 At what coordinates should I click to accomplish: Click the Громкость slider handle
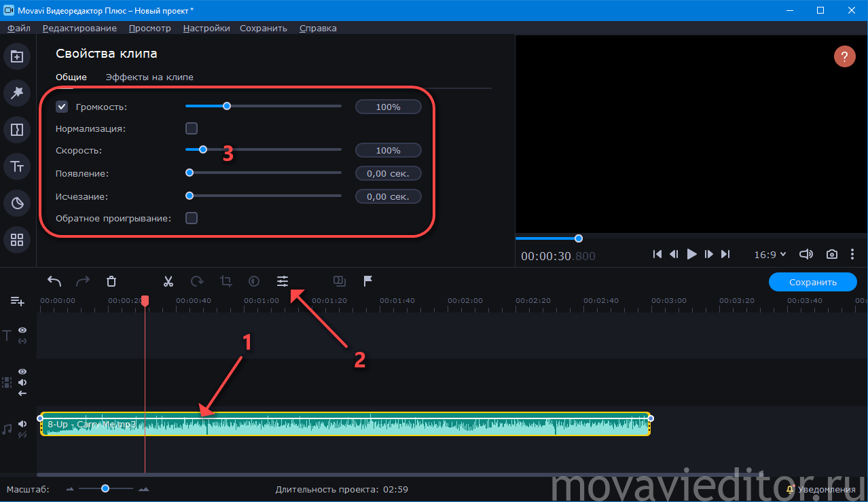(x=227, y=106)
